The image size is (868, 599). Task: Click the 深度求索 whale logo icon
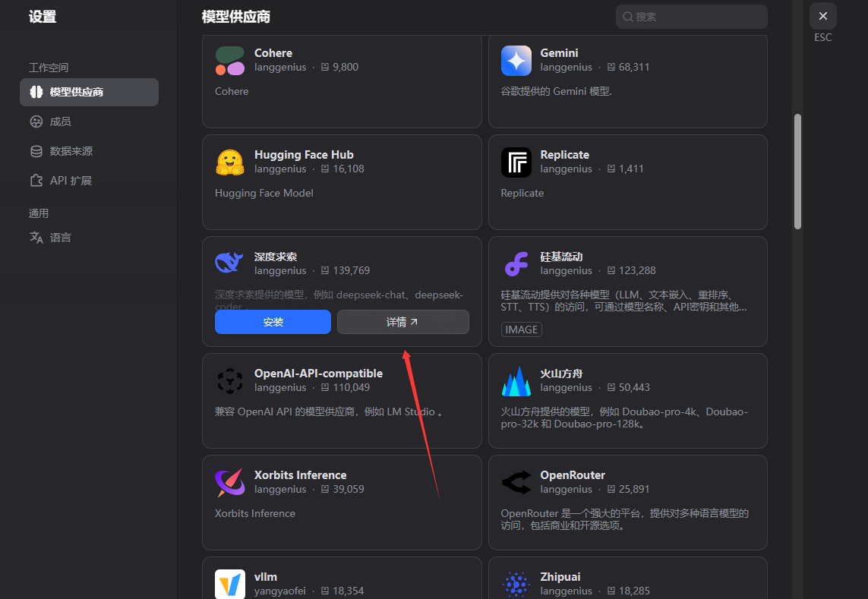[x=230, y=263]
